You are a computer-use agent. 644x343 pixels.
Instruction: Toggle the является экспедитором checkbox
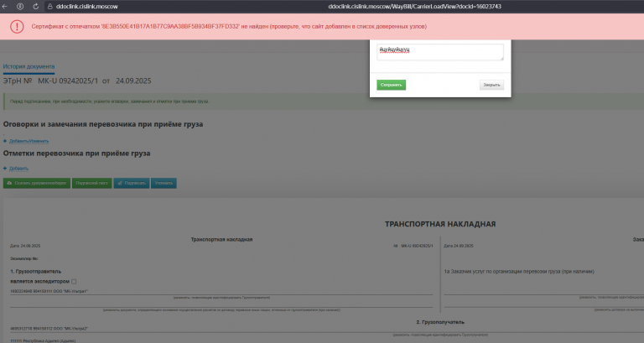(x=74, y=282)
